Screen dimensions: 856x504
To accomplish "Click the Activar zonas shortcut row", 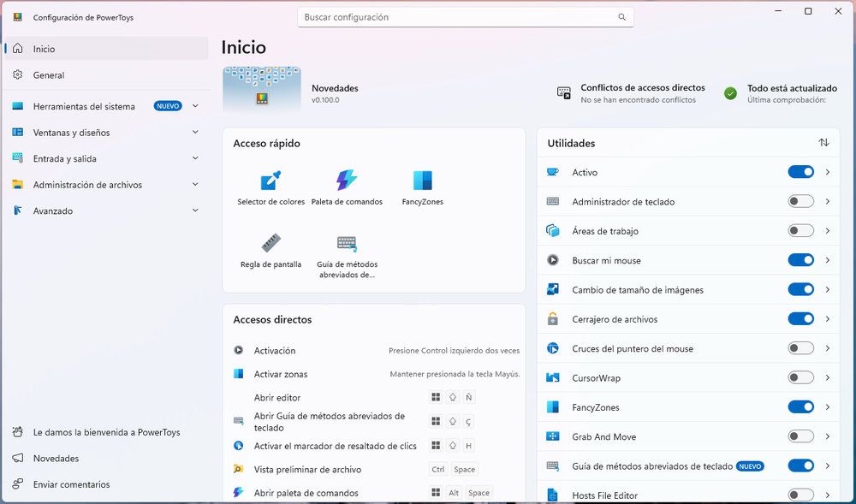I will (x=376, y=374).
